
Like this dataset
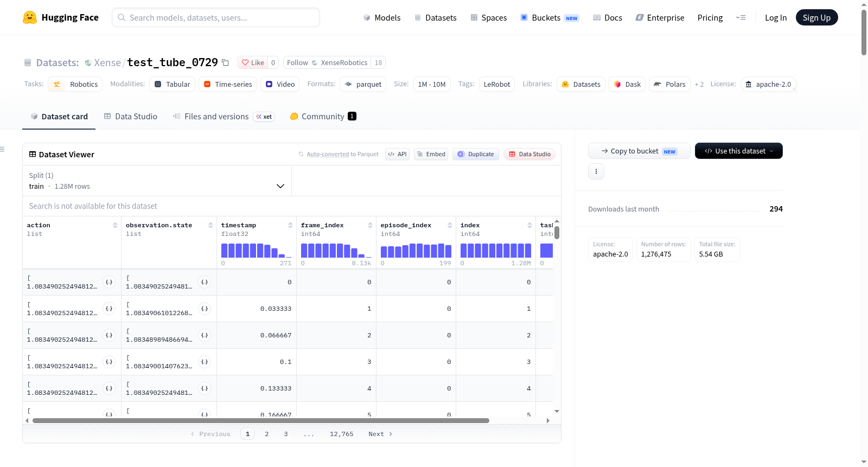coord(253,62)
